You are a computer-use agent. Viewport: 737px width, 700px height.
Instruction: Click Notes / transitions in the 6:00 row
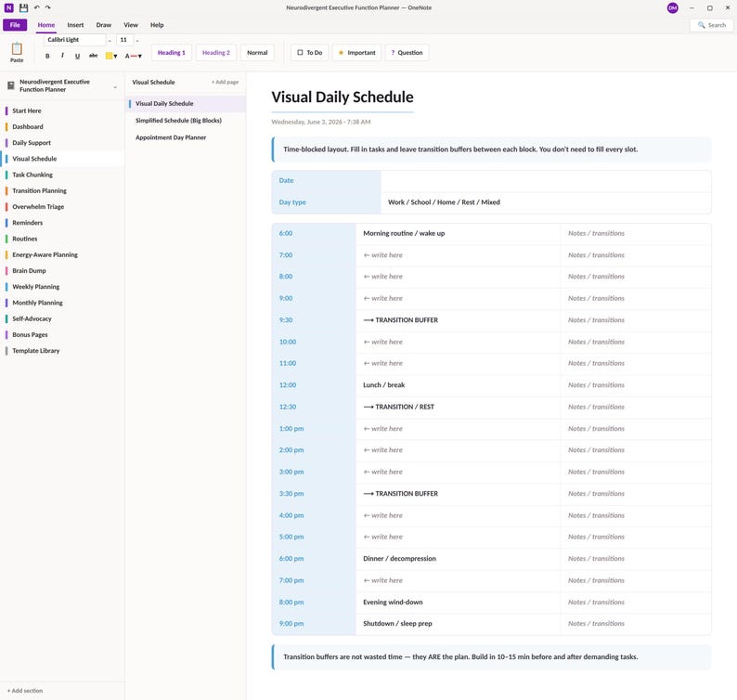point(596,234)
